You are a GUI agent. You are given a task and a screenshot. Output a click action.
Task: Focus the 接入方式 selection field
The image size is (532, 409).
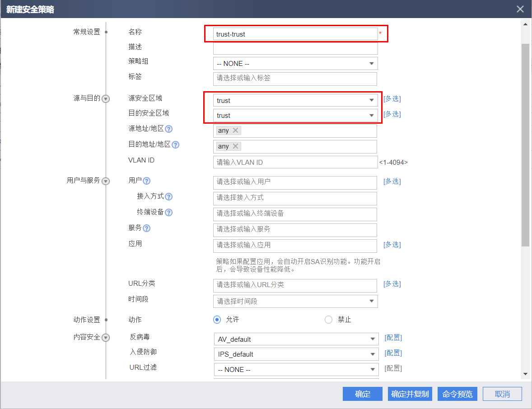point(295,198)
